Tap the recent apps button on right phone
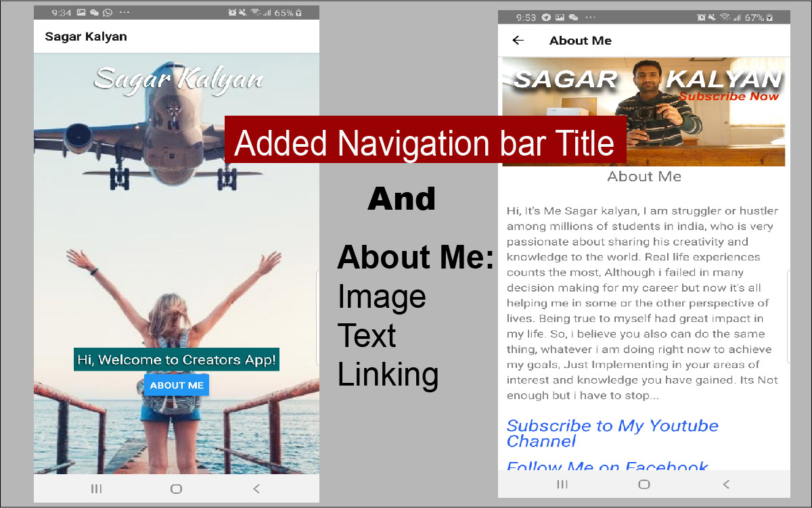Screen dimensions: 812x508 pyautogui.click(x=562, y=484)
